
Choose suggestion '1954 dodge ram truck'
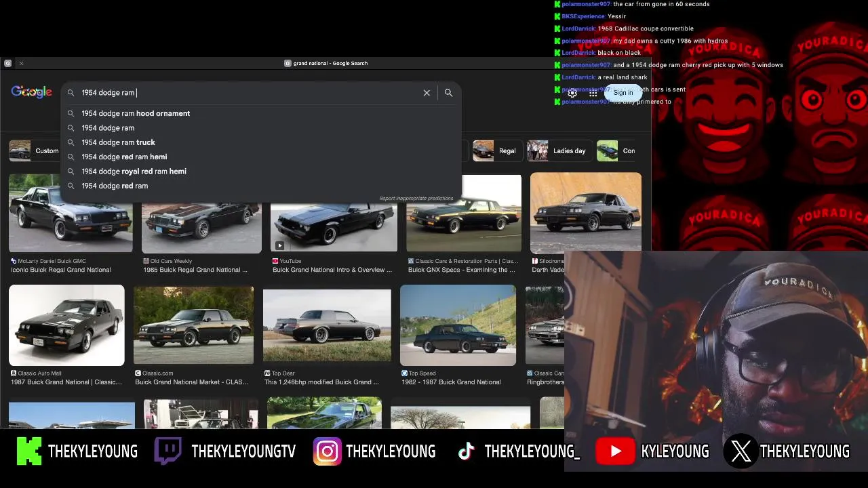point(118,142)
